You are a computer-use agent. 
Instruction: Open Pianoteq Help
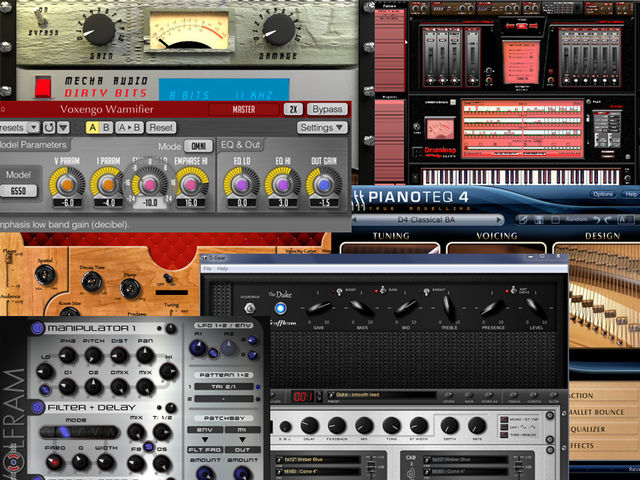pos(631,194)
